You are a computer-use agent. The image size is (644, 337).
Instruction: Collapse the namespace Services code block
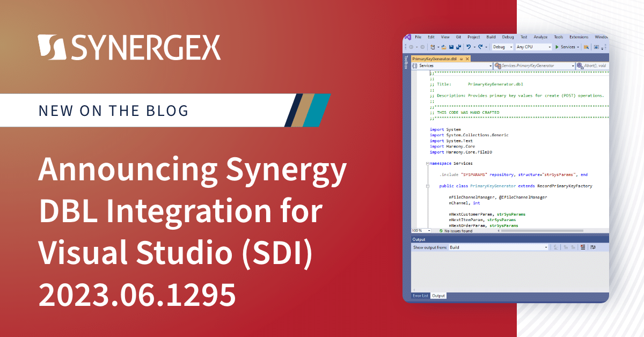[x=427, y=163]
